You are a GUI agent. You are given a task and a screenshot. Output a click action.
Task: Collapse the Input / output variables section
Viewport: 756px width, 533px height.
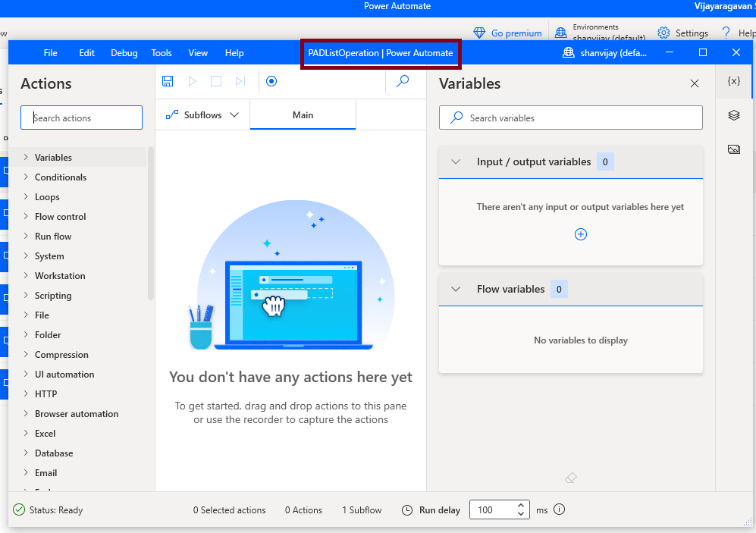click(x=456, y=162)
